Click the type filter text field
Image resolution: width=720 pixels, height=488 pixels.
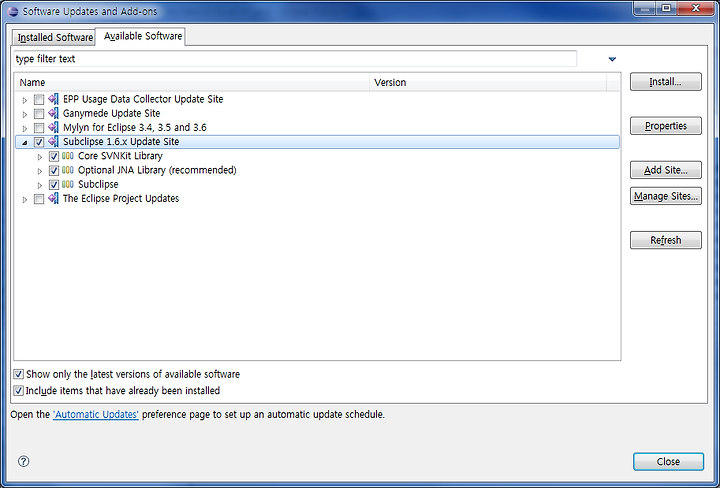295,59
